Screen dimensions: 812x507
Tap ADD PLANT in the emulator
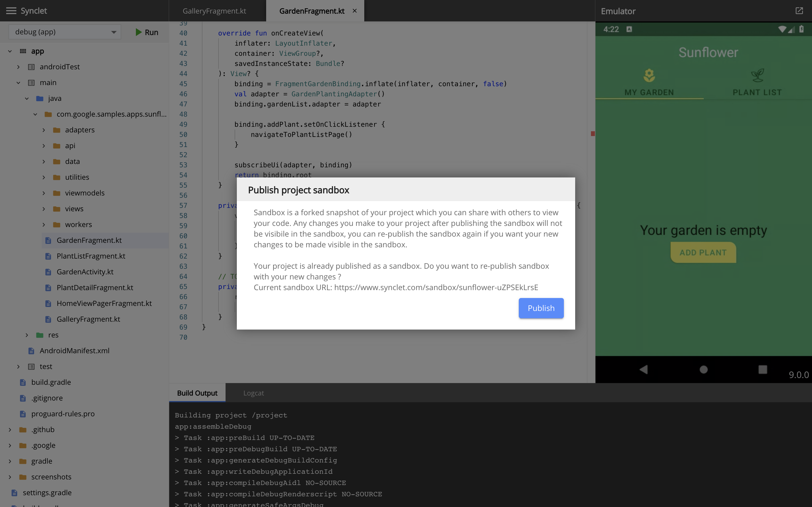pos(703,252)
